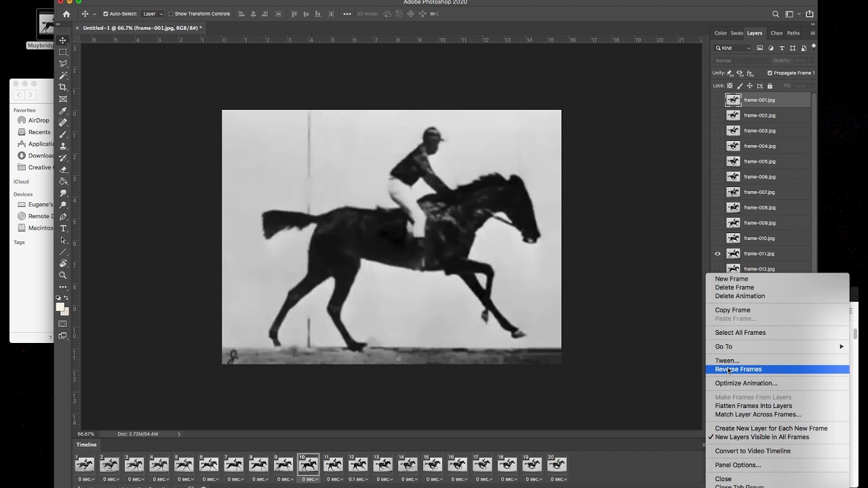Choose Flatten Frames Into Layers
The width and height of the screenshot is (868, 488).
777,406
